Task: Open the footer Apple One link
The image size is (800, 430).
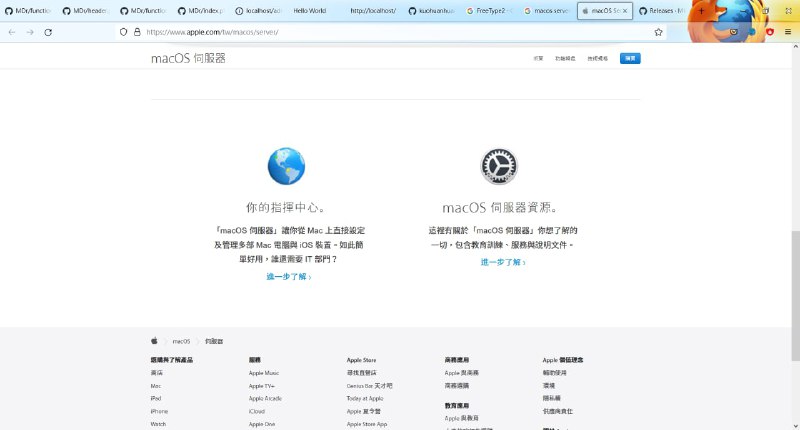Action: coord(262,424)
